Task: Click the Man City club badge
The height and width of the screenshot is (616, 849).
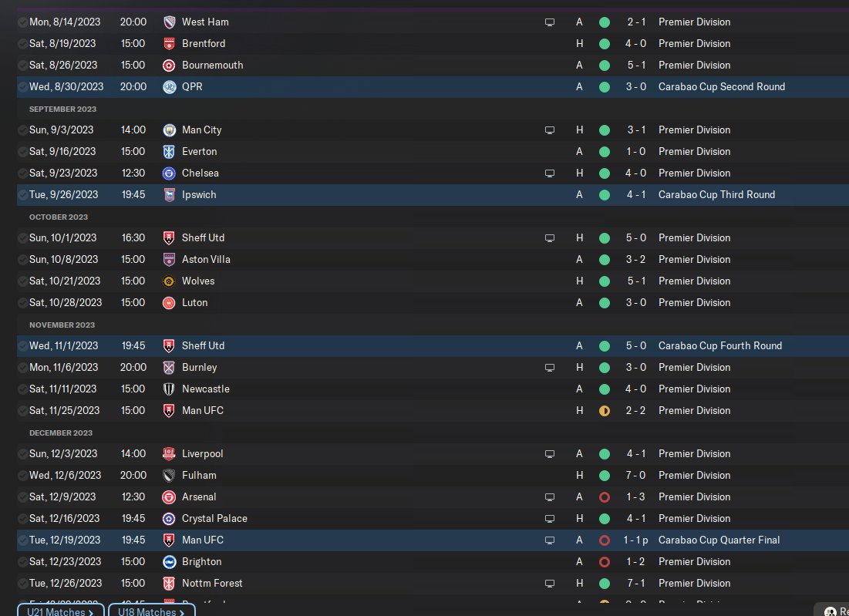Action: coord(169,130)
